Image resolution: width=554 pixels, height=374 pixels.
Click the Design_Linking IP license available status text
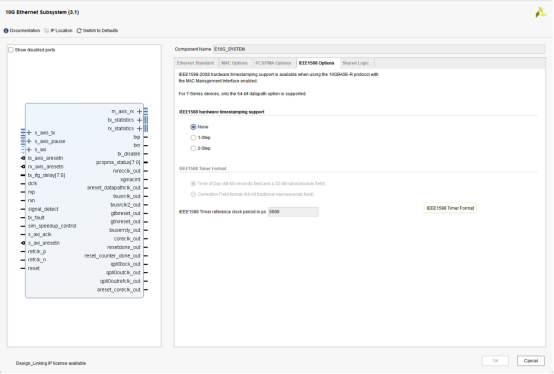pyautogui.click(x=51, y=363)
